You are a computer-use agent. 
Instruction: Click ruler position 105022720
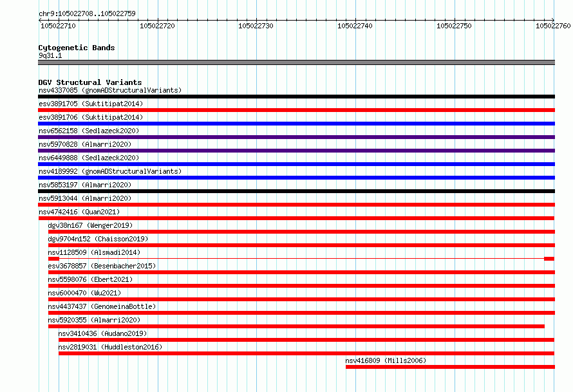tap(157, 26)
